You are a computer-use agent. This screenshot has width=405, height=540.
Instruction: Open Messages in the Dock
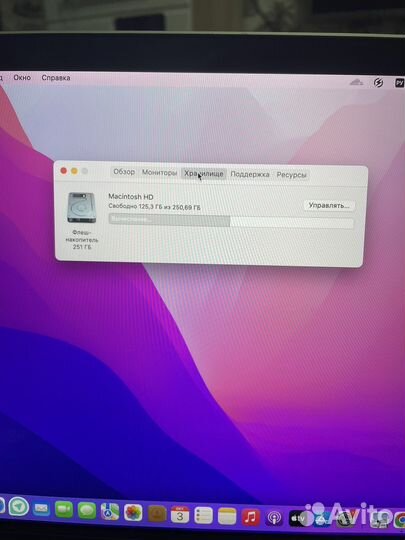coord(87,510)
